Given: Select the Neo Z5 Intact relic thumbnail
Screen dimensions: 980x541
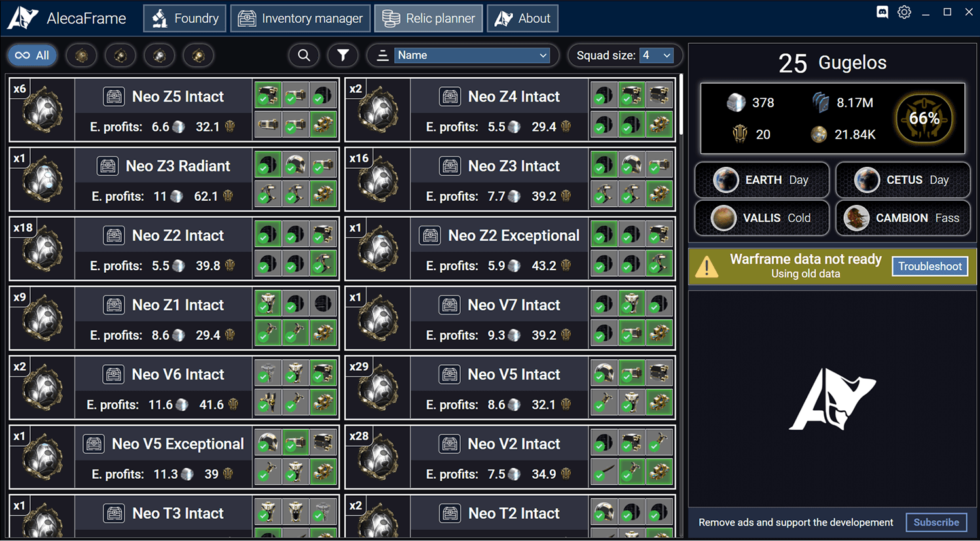Looking at the screenshot, I should pyautogui.click(x=43, y=111).
